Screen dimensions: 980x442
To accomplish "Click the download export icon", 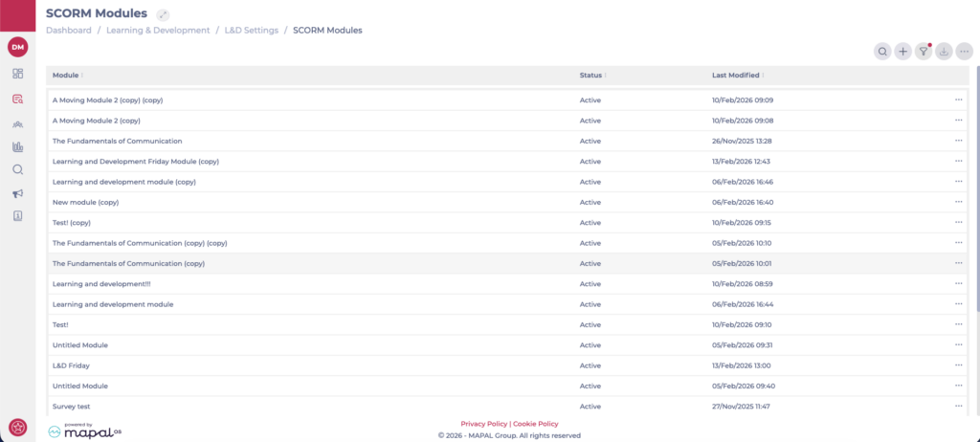I will (x=944, y=52).
